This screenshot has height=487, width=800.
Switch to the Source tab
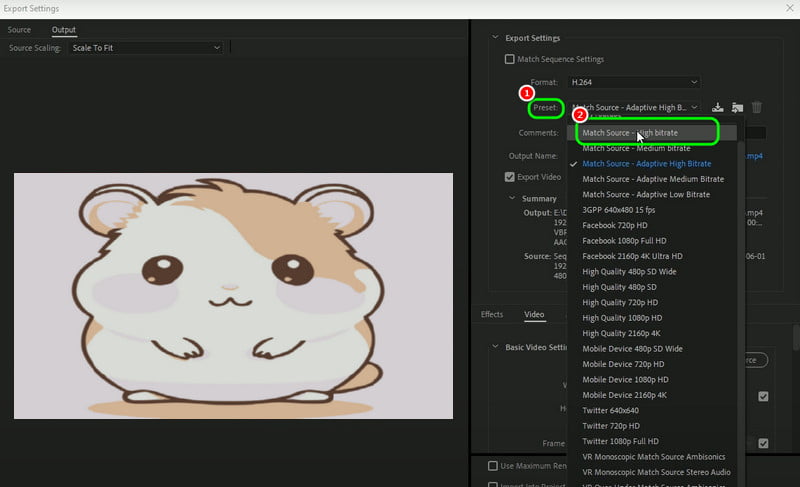(19, 30)
